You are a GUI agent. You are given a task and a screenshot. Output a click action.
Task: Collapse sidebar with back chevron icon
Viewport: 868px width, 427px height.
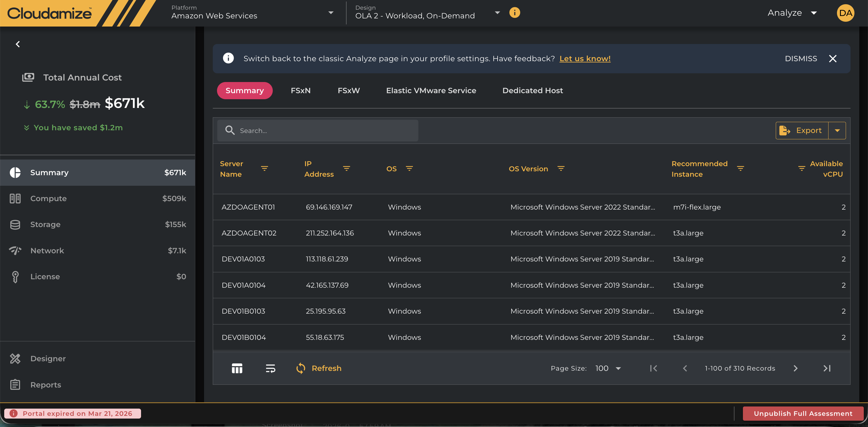click(x=18, y=44)
